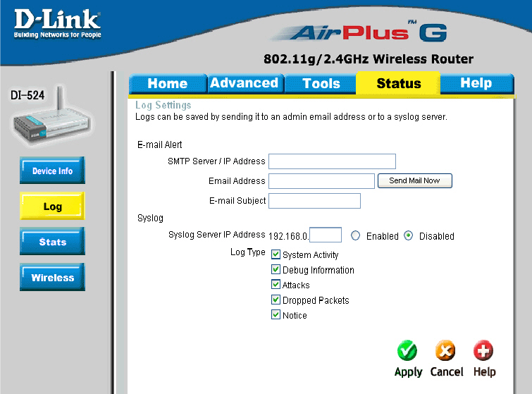Viewport: 532px width, 394px height.
Task: Open the Help tab
Action: (476, 83)
